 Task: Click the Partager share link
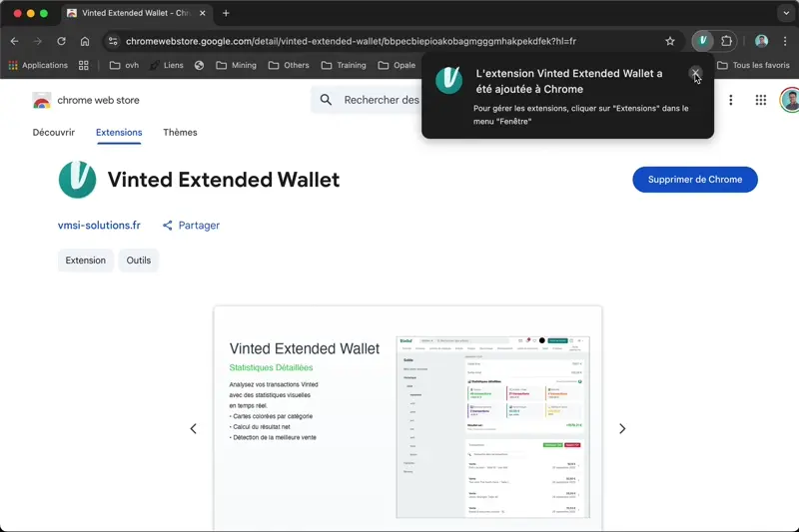pyautogui.click(x=191, y=225)
